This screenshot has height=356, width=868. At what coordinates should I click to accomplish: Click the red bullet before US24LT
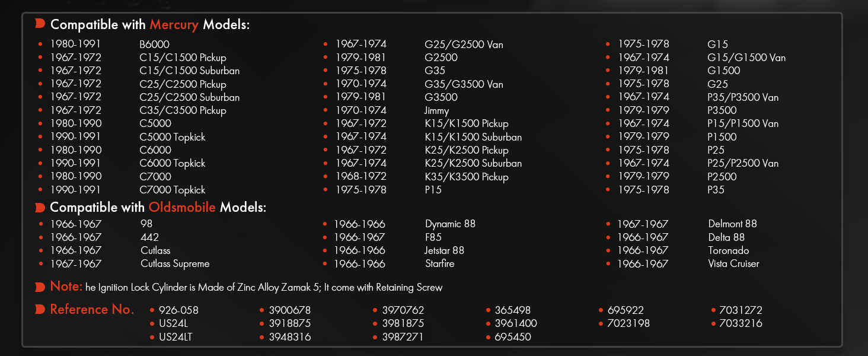[152, 337]
